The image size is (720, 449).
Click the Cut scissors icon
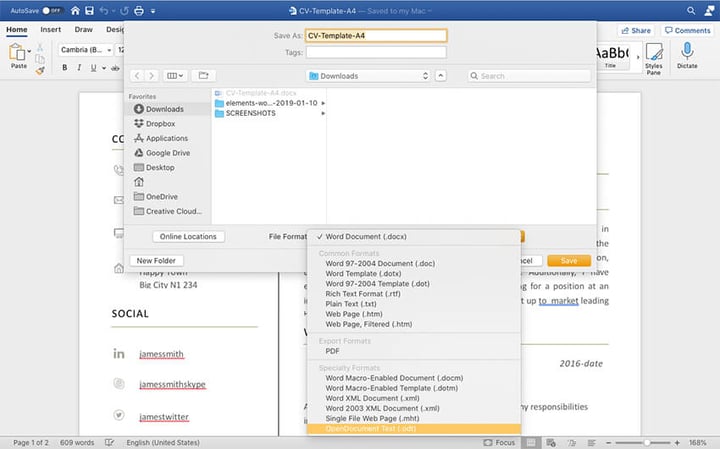tap(40, 47)
